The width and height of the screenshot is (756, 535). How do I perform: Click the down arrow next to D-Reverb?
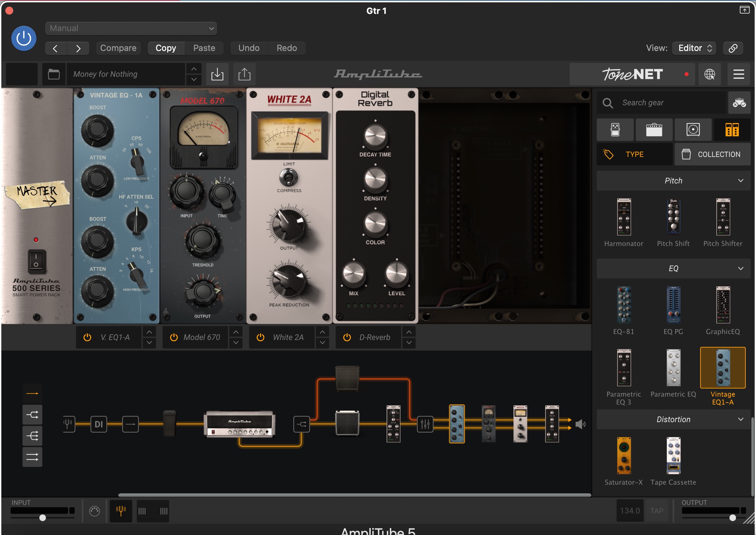[x=409, y=343]
